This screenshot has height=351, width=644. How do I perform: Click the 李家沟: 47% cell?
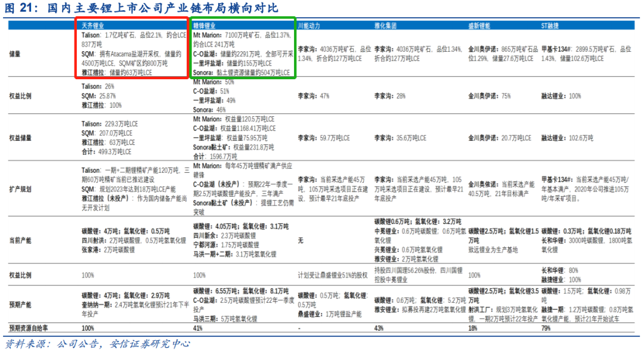click(314, 96)
